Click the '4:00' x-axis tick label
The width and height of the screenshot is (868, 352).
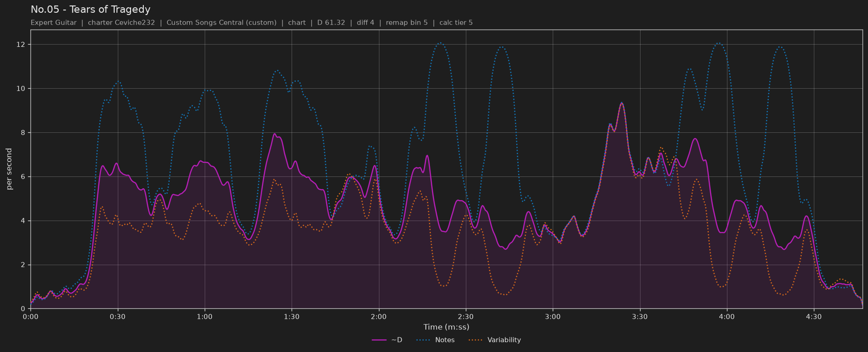click(x=727, y=317)
